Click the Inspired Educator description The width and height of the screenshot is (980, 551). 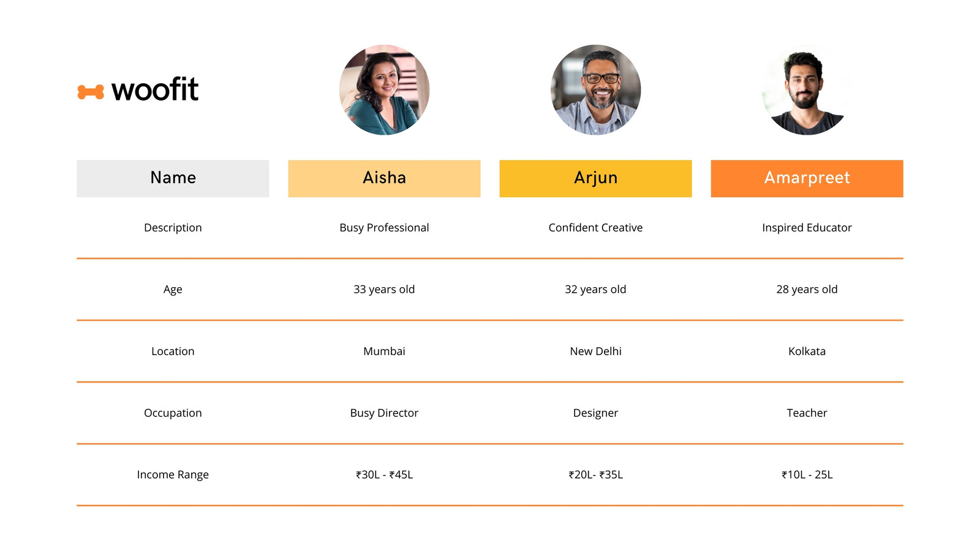pyautogui.click(x=807, y=228)
